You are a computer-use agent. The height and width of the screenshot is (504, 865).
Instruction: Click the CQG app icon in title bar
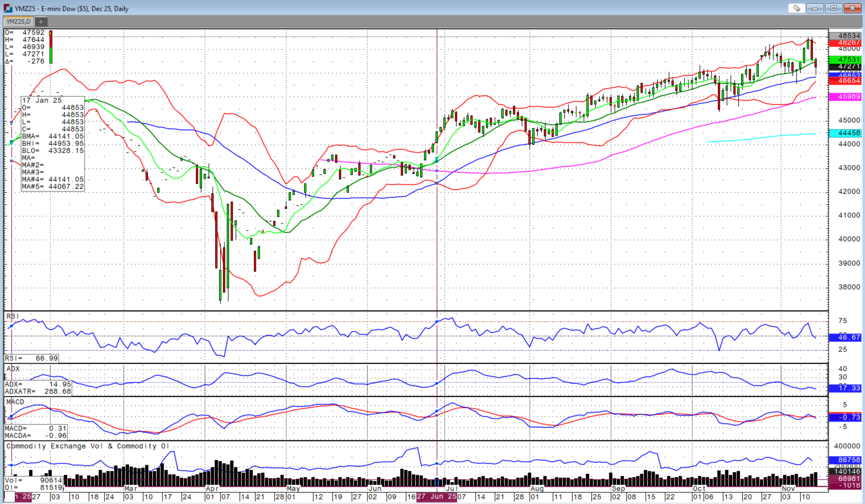pyautogui.click(x=8, y=8)
